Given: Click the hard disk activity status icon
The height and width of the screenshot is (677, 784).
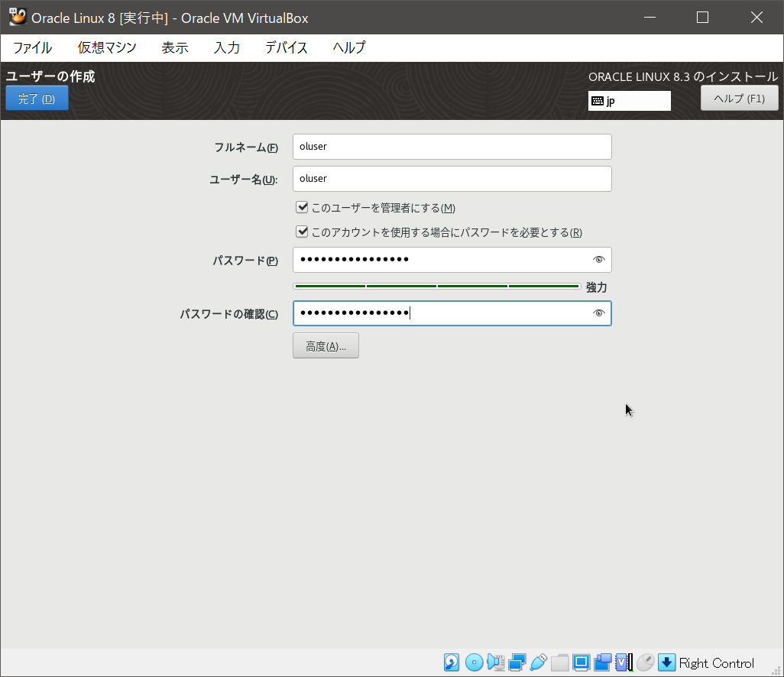Looking at the screenshot, I should pyautogui.click(x=452, y=662).
